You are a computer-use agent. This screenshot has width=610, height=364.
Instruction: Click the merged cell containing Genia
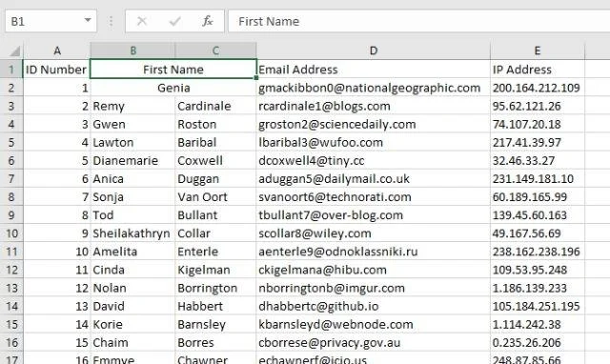[173, 88]
